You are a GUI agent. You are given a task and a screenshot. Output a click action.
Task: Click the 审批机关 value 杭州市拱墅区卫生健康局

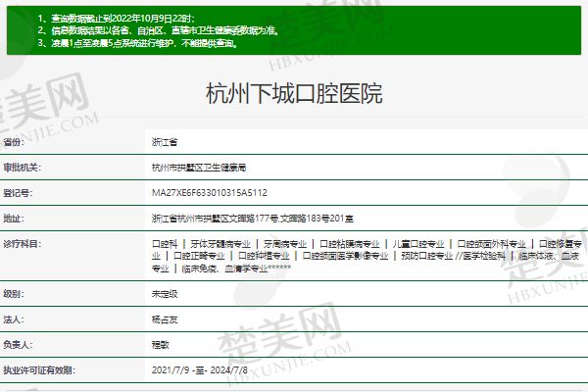199,168
